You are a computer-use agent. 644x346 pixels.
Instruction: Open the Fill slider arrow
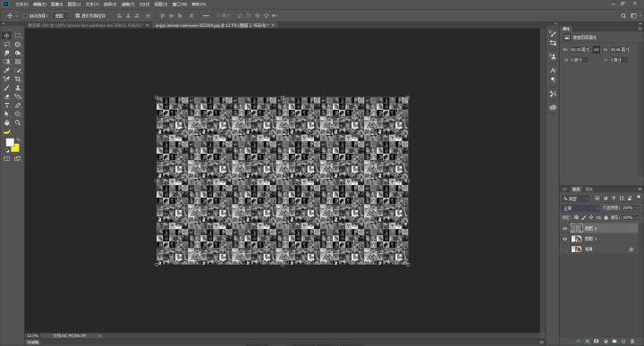[x=638, y=217]
